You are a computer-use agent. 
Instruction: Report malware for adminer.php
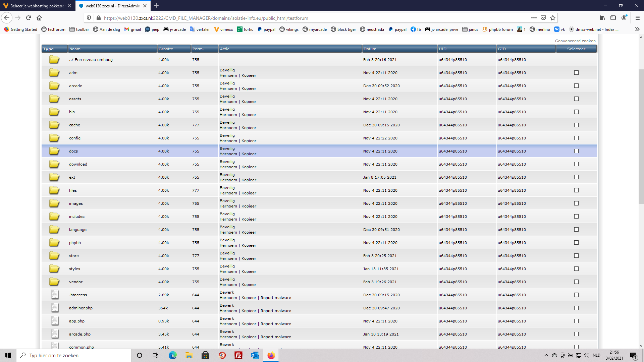276,311
